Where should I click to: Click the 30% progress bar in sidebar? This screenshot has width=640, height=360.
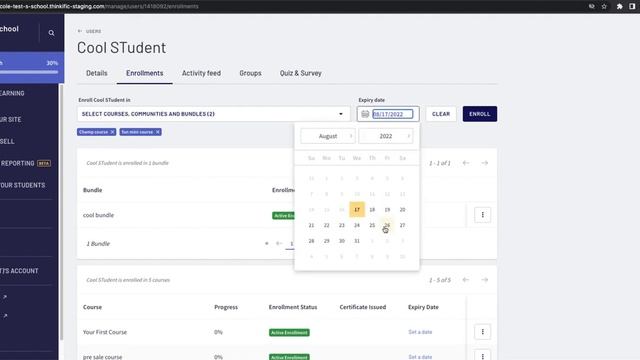[x=29, y=72]
